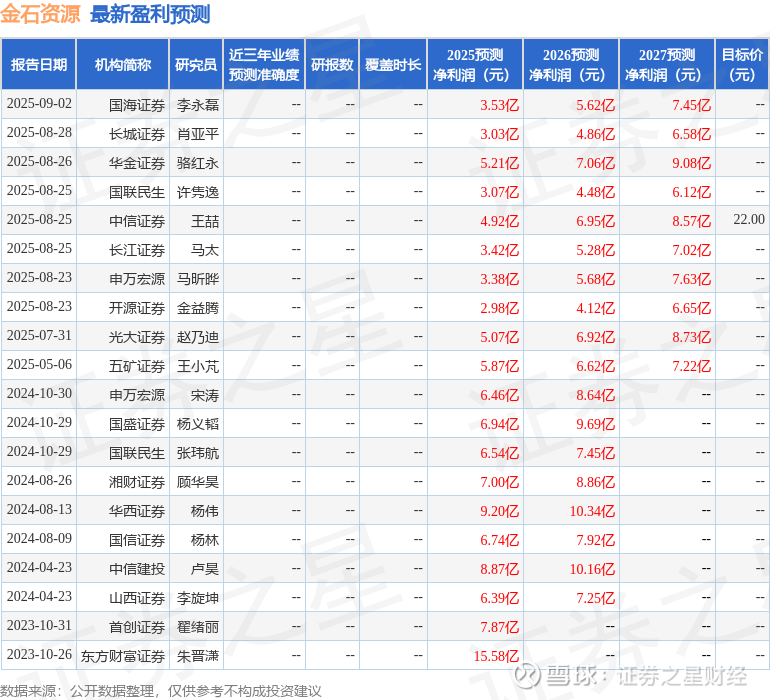770x700 pixels.
Task: Click institution 开源证券
Action: point(137,308)
